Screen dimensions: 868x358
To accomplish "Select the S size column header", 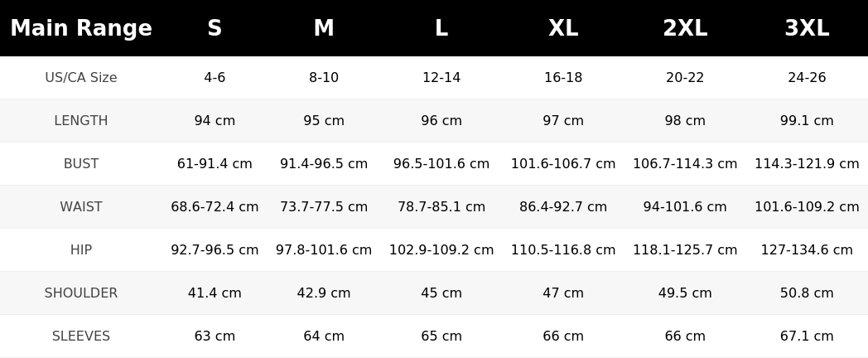I will [x=215, y=27].
